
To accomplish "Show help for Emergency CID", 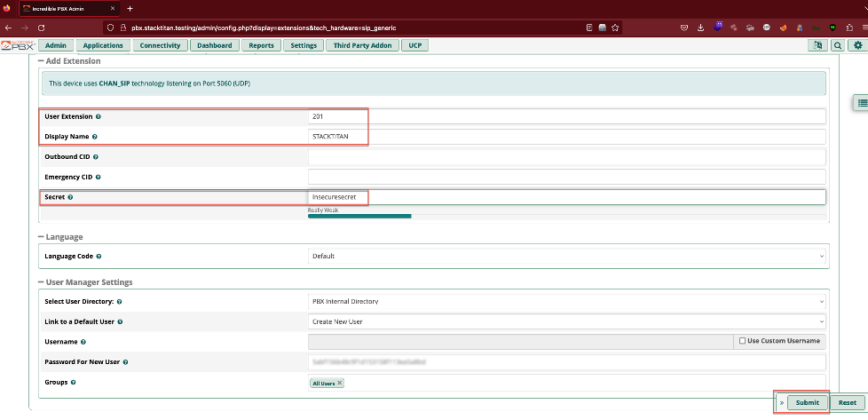I will point(99,178).
